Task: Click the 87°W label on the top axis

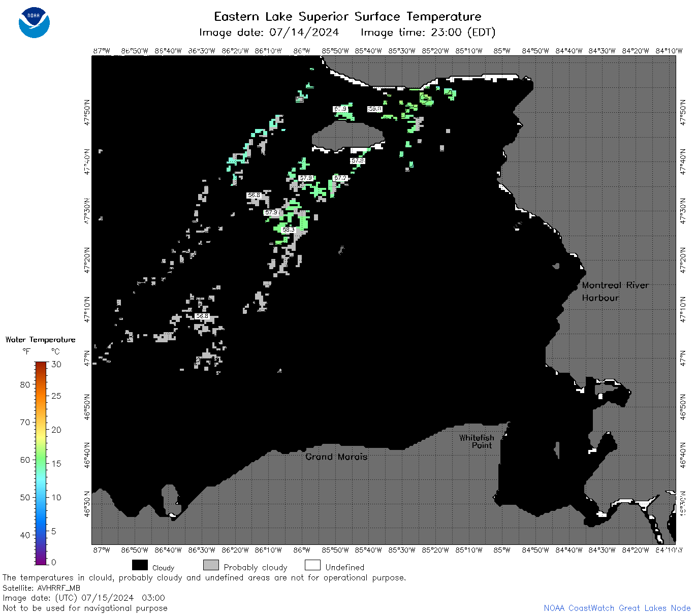Action: (x=102, y=51)
